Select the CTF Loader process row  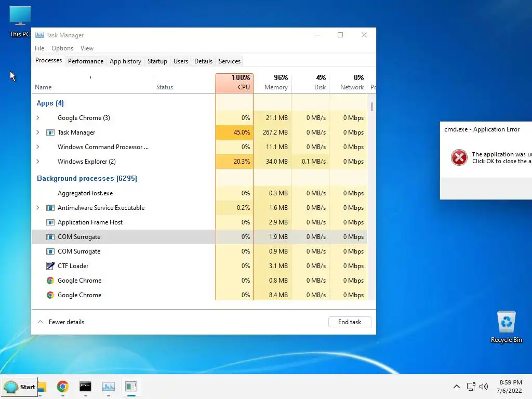[x=199, y=266]
